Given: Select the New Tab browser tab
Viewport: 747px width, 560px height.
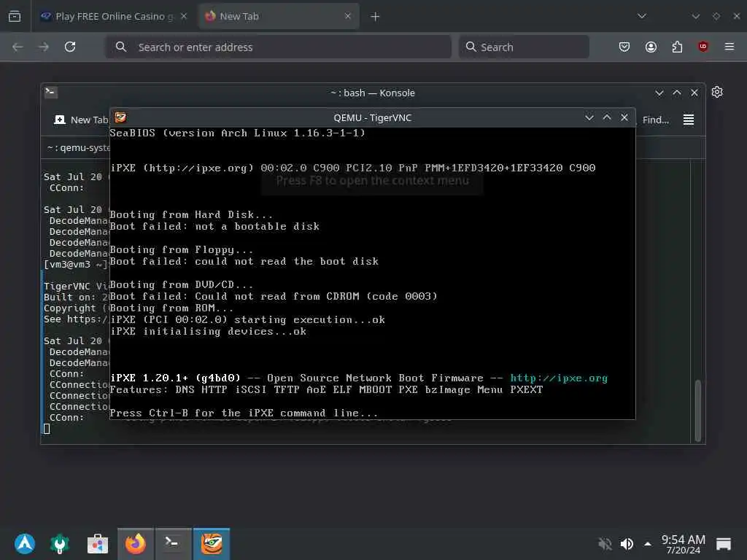Looking at the screenshot, I should [279, 16].
